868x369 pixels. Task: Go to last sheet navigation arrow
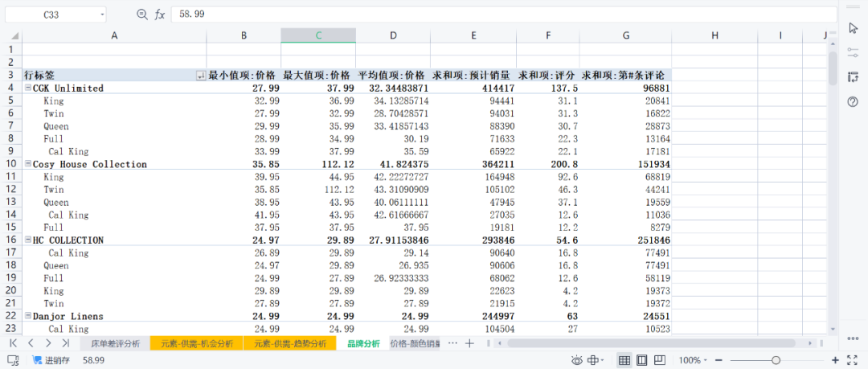[66, 343]
